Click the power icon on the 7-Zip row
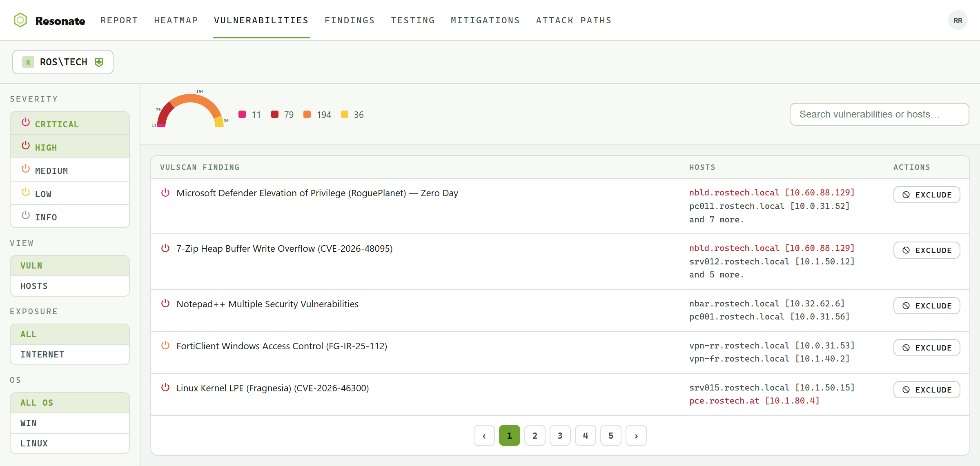The image size is (980, 466). click(x=165, y=248)
